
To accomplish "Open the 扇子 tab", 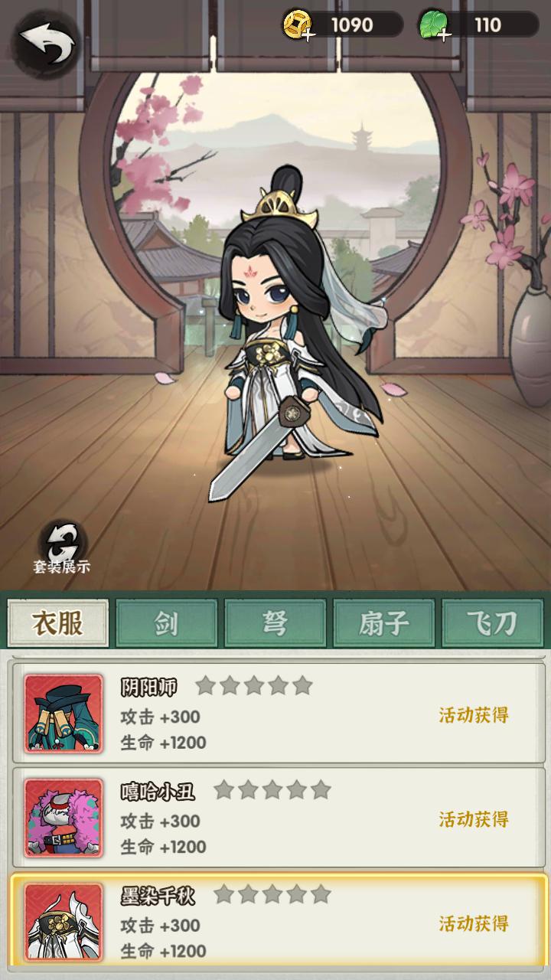I will point(384,623).
